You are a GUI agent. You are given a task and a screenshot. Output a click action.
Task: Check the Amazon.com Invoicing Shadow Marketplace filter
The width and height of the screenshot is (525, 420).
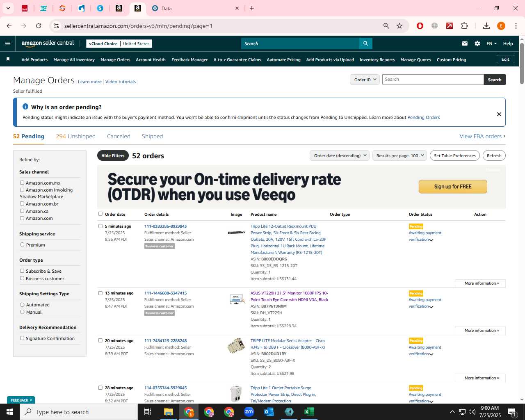[x=22, y=190]
